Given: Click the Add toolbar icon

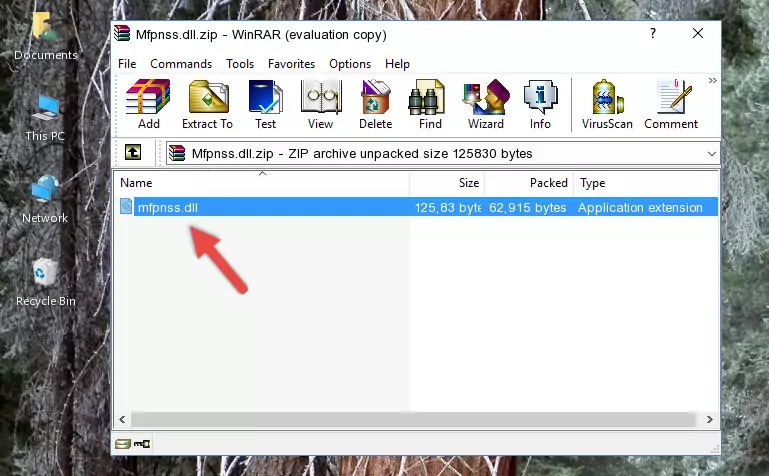Looking at the screenshot, I should pos(148,104).
